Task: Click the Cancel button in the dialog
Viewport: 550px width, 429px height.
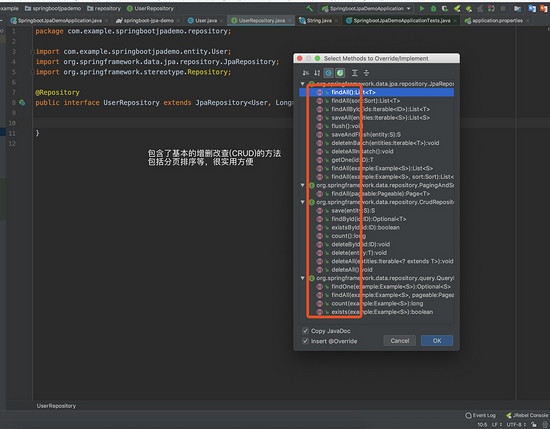Action: pyautogui.click(x=400, y=341)
